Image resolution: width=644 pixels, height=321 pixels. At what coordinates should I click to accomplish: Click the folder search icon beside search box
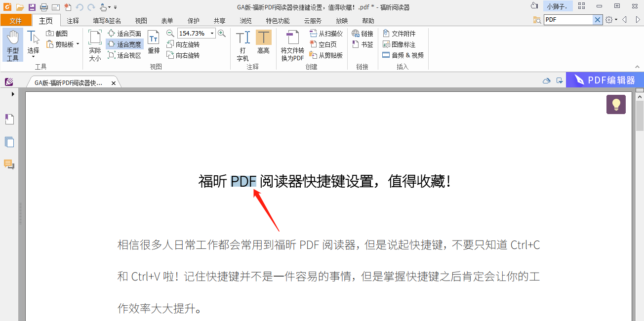537,20
